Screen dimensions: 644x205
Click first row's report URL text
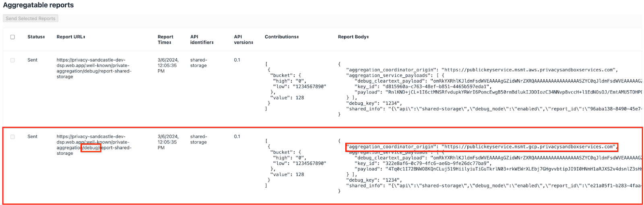click(x=94, y=68)
